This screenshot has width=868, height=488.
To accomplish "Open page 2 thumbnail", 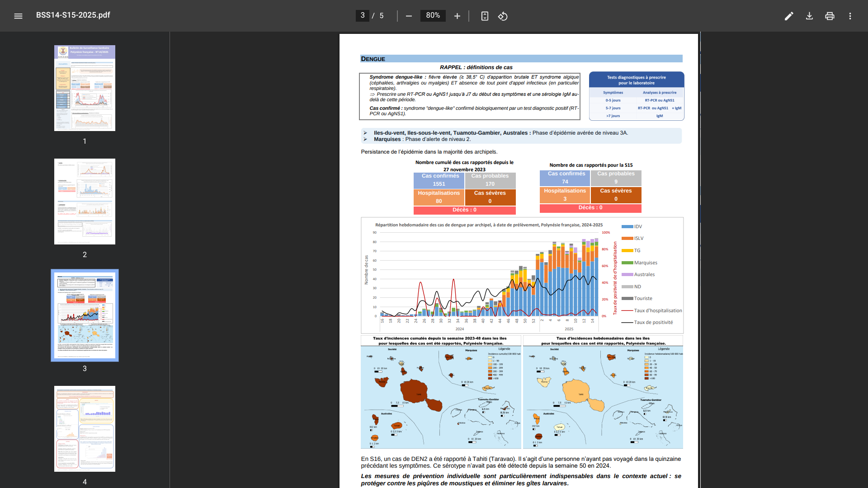I will point(85,202).
